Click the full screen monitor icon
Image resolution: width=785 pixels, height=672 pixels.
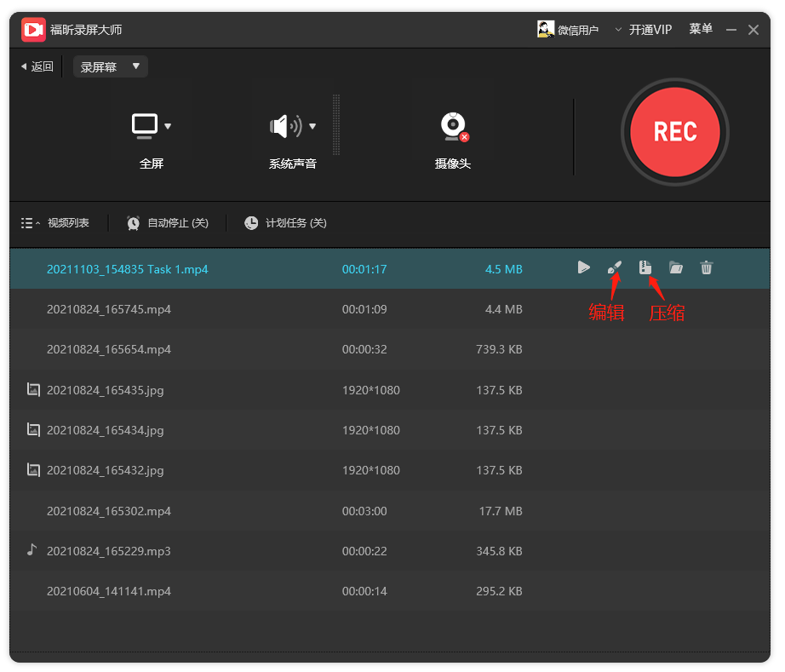[145, 126]
